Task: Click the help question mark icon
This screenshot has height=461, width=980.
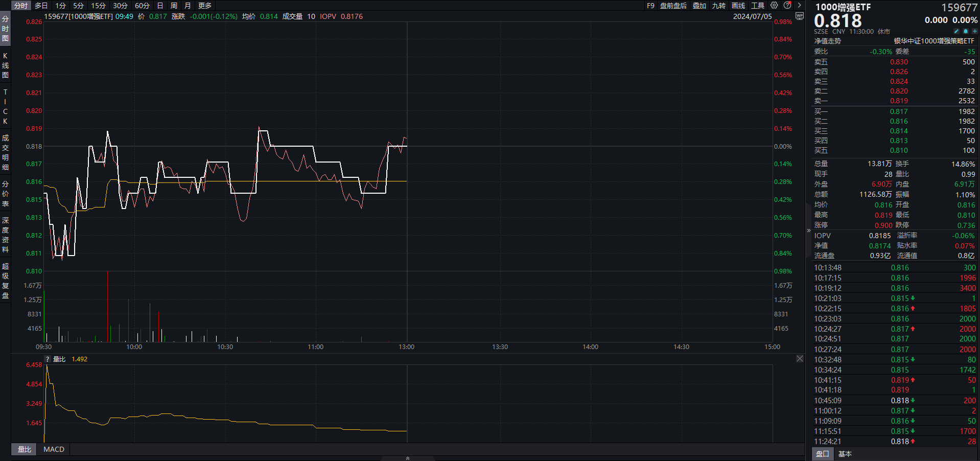Action: [787, 6]
